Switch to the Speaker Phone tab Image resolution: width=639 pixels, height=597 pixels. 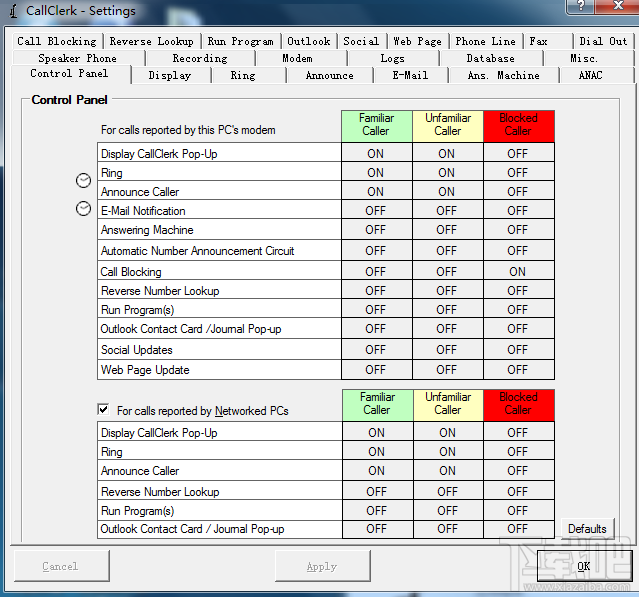click(77, 58)
